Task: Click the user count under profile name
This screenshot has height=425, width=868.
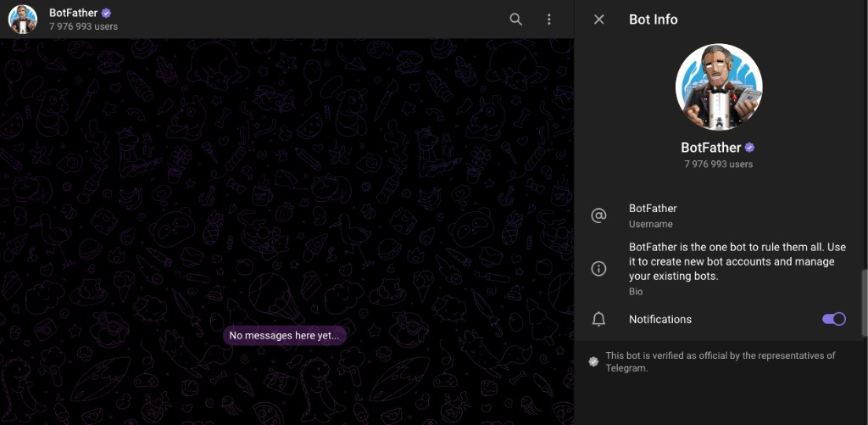Action: [719, 164]
